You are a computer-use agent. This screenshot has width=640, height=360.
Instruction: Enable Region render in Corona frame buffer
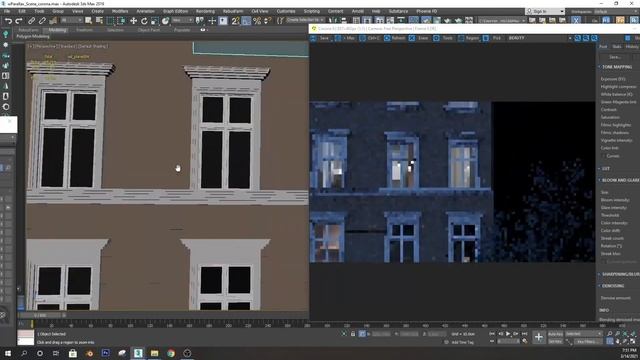pyautogui.click(x=468, y=38)
